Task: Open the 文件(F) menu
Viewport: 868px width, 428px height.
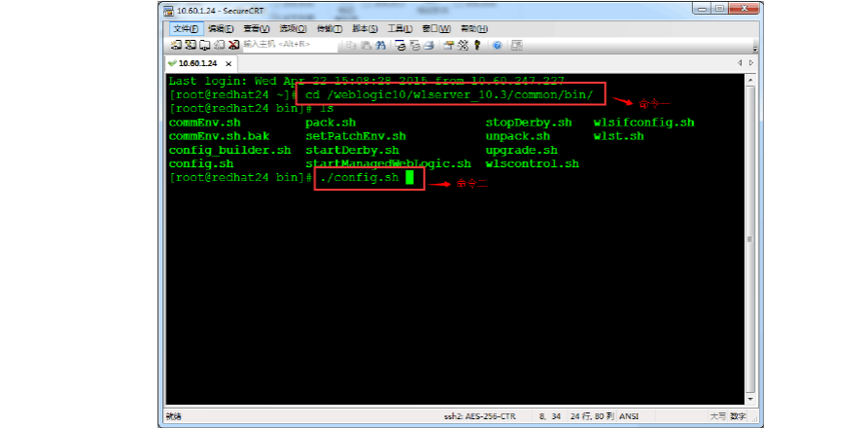Action: [186, 29]
